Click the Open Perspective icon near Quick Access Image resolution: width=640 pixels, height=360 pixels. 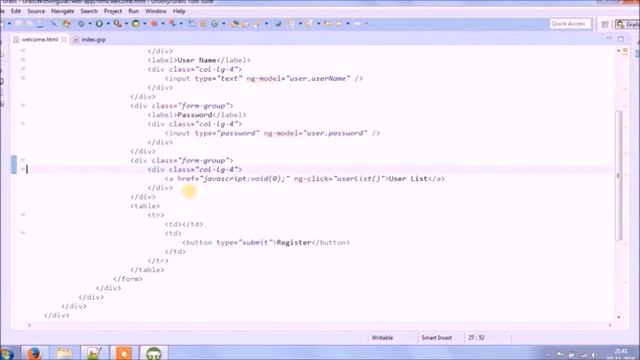(x=605, y=24)
